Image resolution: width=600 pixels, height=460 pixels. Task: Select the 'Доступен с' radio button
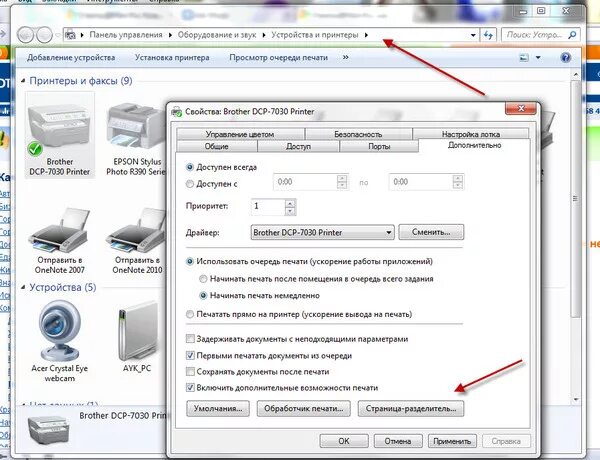(189, 184)
